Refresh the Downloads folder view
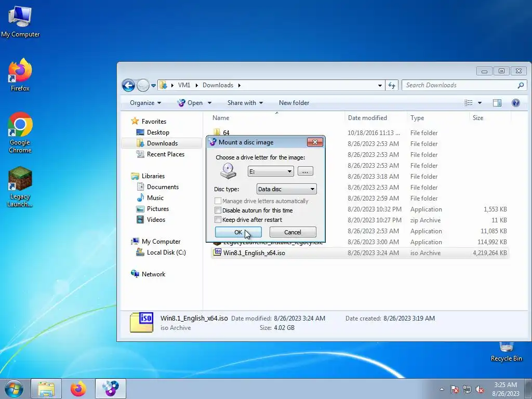Image resolution: width=532 pixels, height=399 pixels. click(392, 85)
